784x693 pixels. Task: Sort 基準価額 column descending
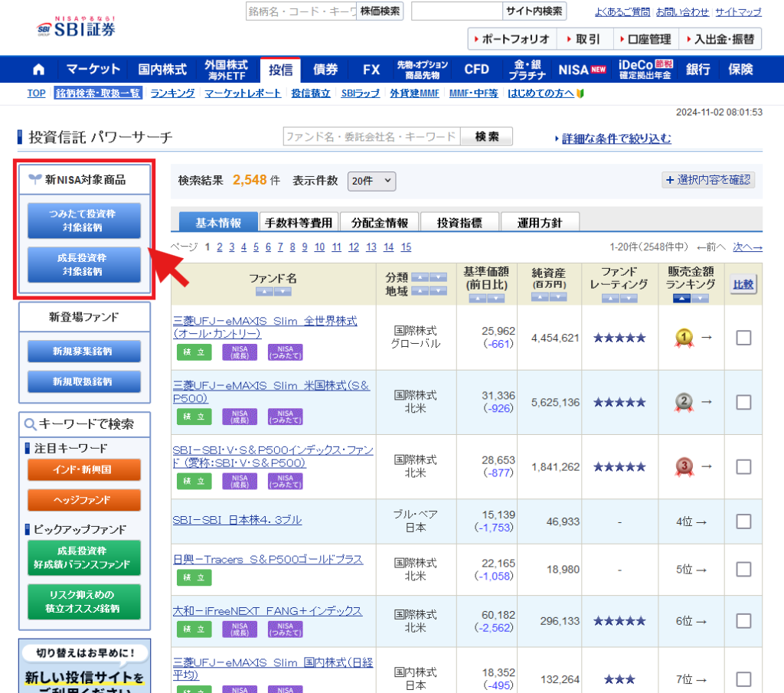coord(496,299)
